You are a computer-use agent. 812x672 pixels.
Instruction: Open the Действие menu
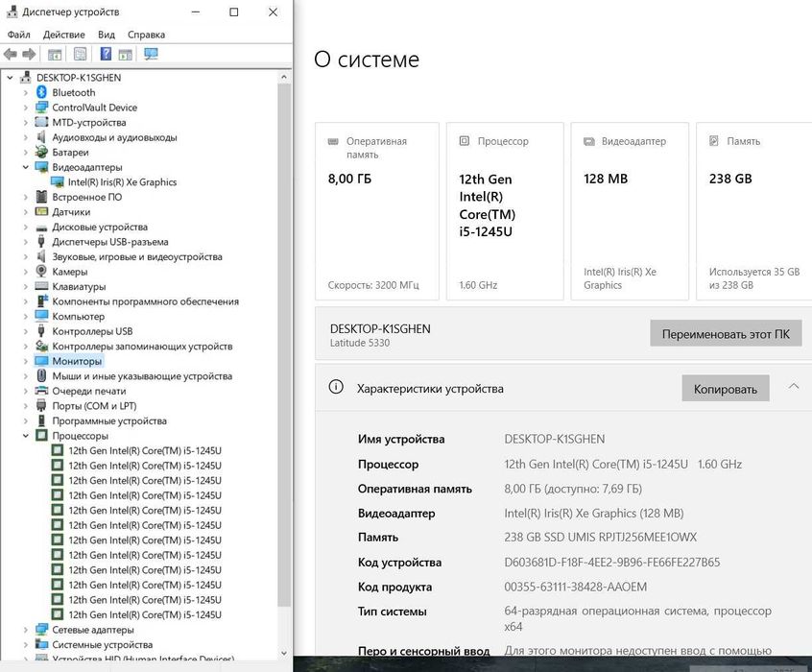click(x=63, y=35)
